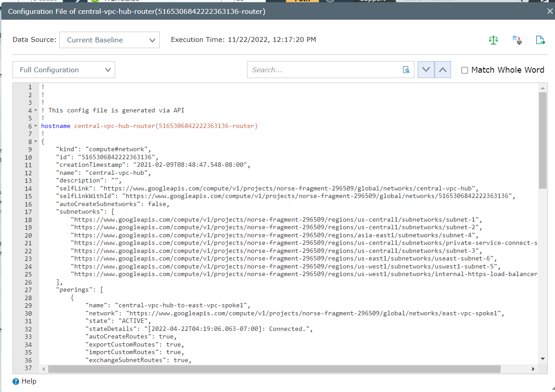Screen dimensions: 555x392
Task: Open the Data Source dropdown
Action: pyautogui.click(x=109, y=40)
